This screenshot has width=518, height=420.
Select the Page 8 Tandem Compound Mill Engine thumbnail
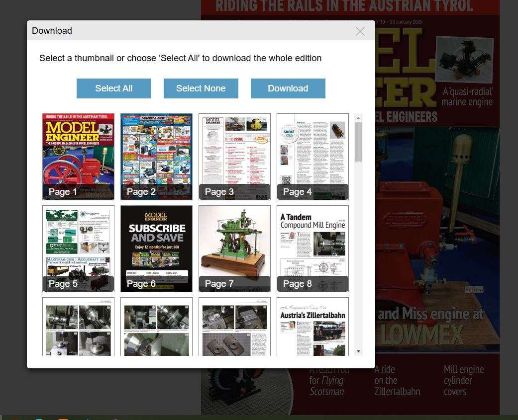[312, 249]
